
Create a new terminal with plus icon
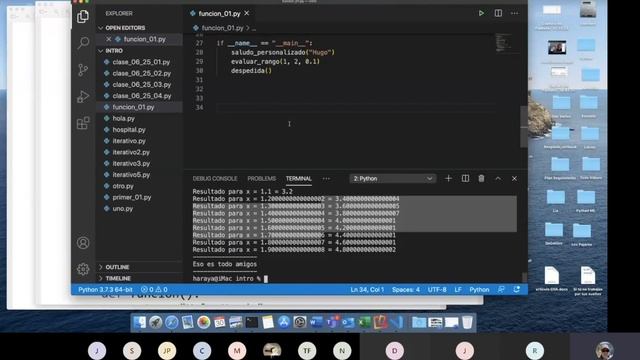448,178
